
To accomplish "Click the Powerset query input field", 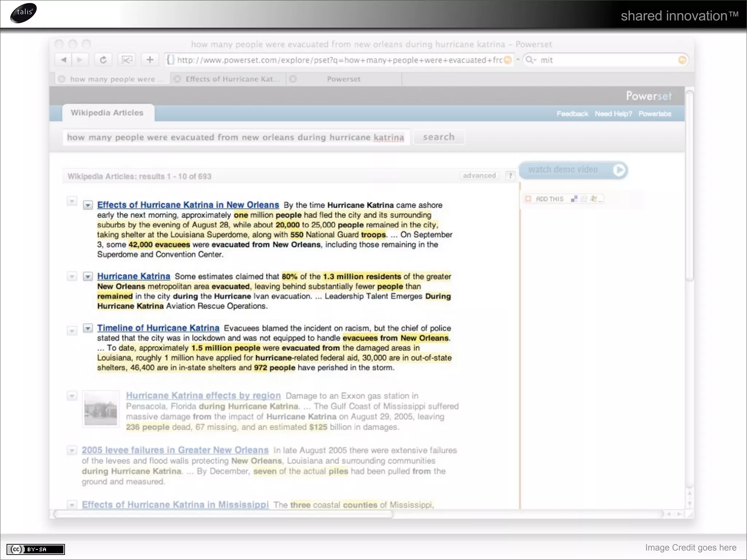I will click(x=236, y=137).
